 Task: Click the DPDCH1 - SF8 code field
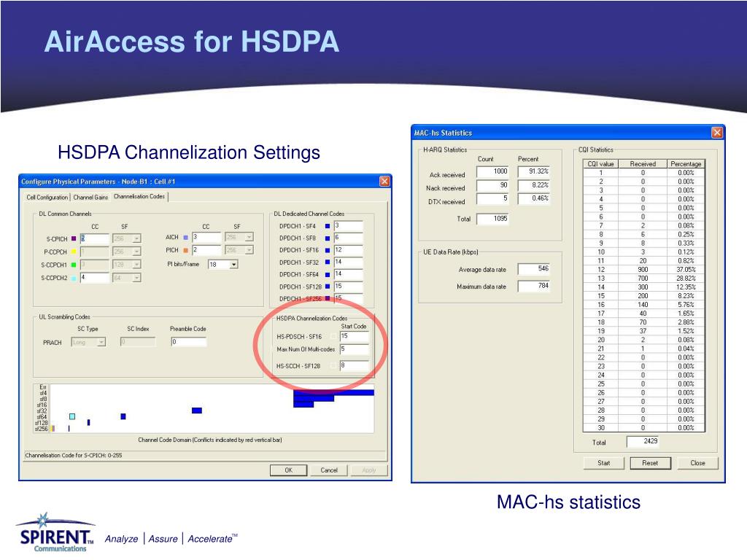(348, 238)
